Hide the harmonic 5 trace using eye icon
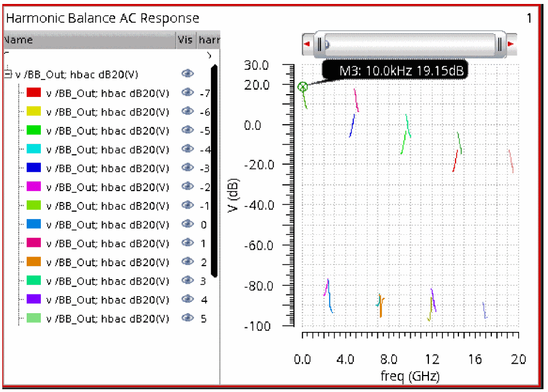This screenshot has height=392, width=548. [x=187, y=318]
